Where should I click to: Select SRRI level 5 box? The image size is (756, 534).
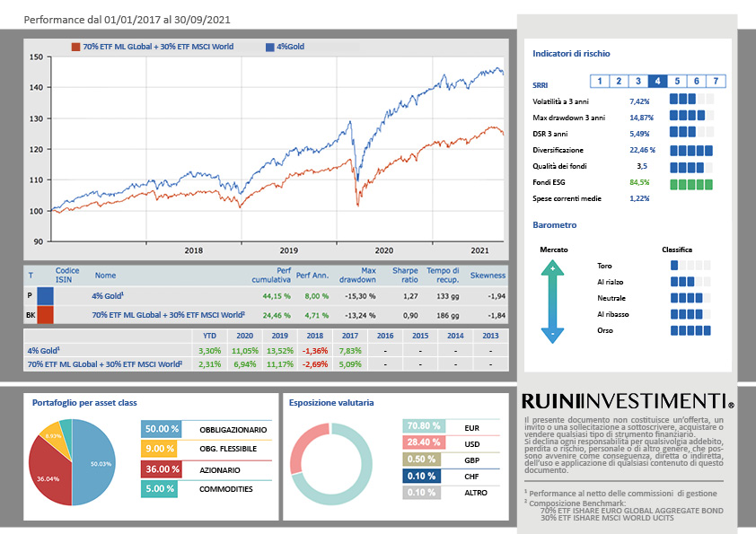pos(677,81)
